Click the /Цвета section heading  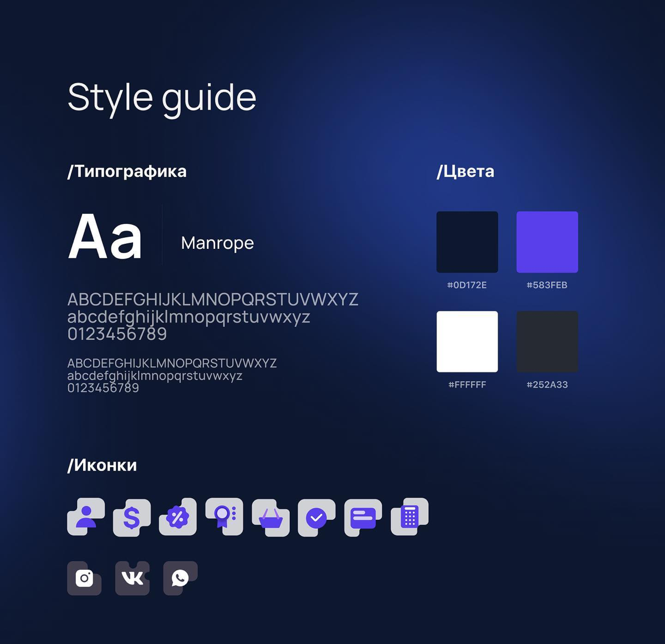coord(465,171)
